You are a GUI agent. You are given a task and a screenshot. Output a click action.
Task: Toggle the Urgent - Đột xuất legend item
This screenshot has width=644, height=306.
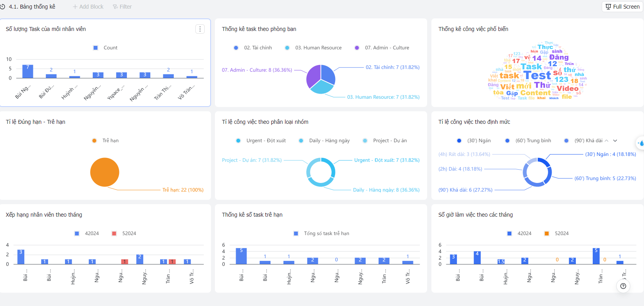[261, 141]
